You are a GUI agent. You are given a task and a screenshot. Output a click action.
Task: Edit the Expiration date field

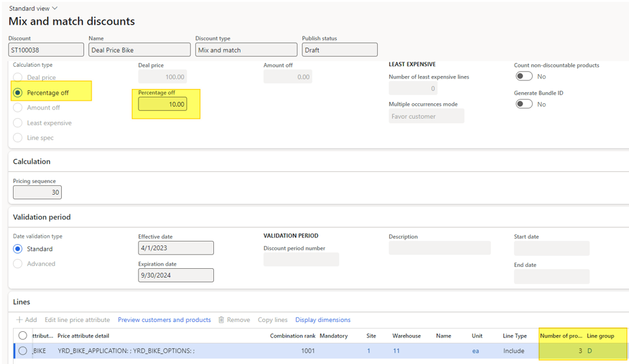pos(176,275)
